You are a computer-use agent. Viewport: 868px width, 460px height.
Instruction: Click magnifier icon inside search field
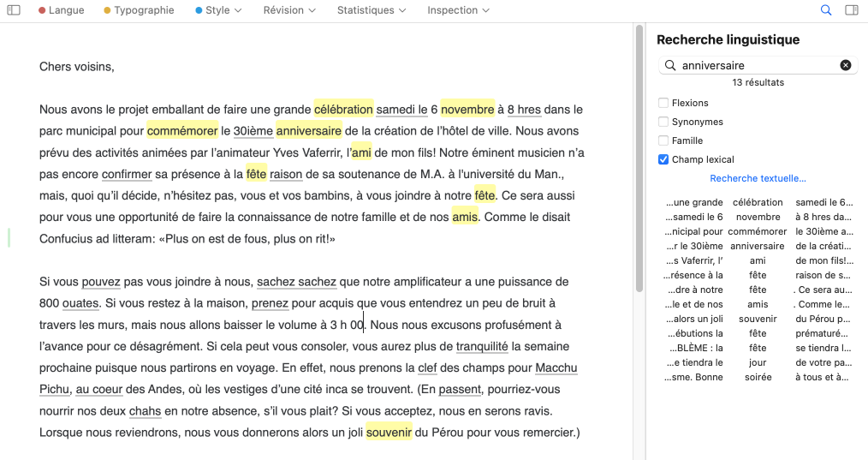(670, 65)
